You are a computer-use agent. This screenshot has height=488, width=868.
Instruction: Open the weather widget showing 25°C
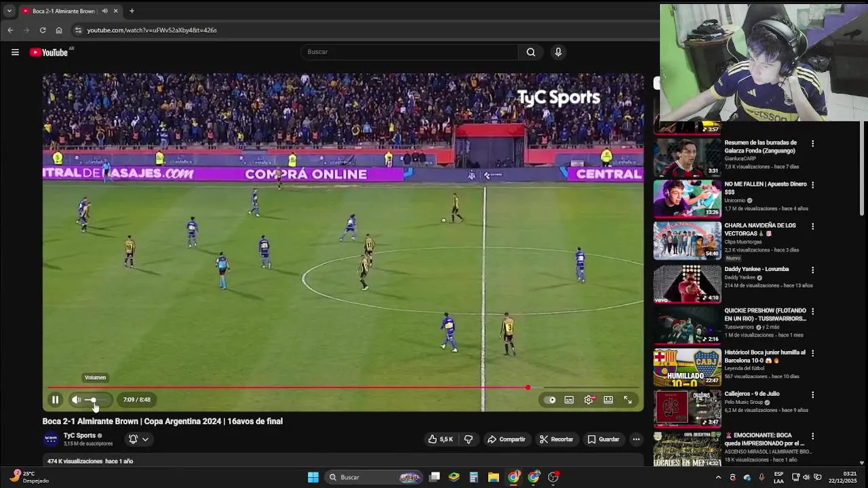(x=30, y=477)
